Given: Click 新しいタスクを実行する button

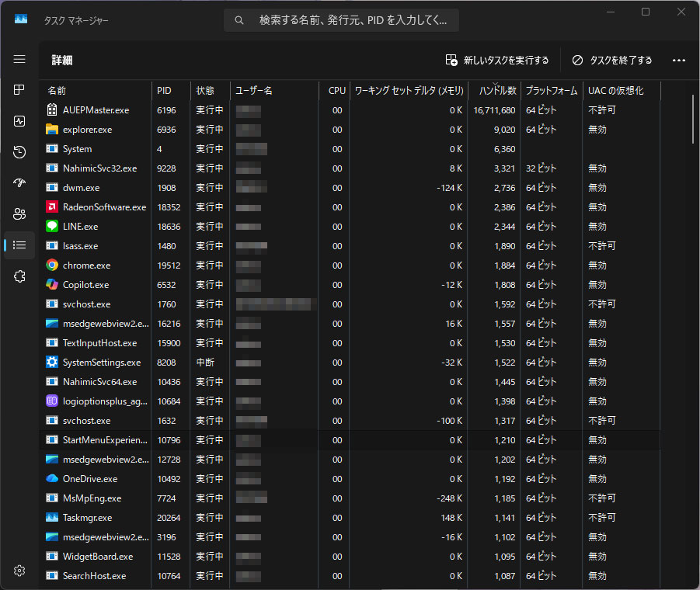Looking at the screenshot, I should pyautogui.click(x=497, y=61).
